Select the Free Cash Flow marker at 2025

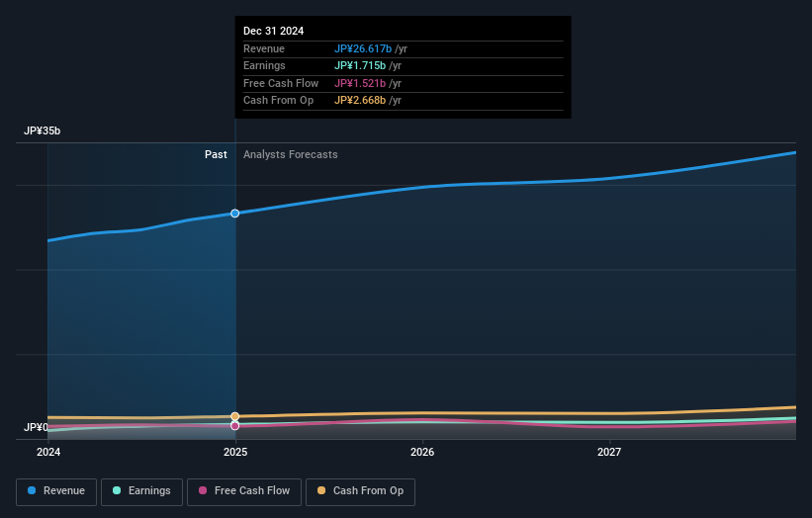235,426
